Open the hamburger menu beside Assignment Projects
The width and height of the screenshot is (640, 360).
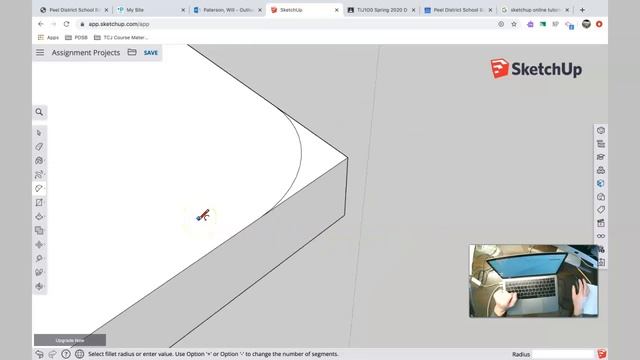pos(40,53)
